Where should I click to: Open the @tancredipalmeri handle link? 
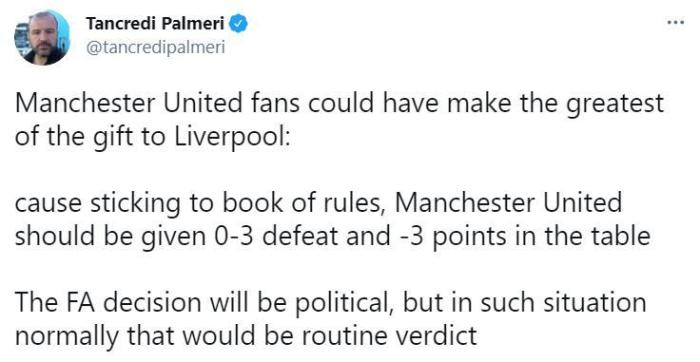point(155,47)
